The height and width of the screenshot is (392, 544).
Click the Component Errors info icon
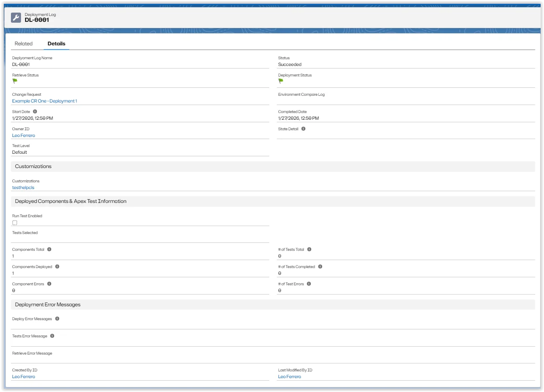point(49,284)
